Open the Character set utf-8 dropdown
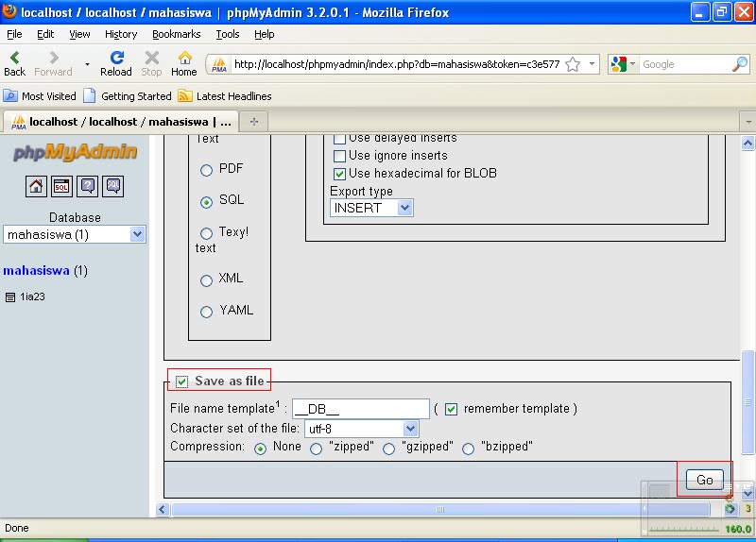This screenshot has width=756, height=542. tap(362, 429)
